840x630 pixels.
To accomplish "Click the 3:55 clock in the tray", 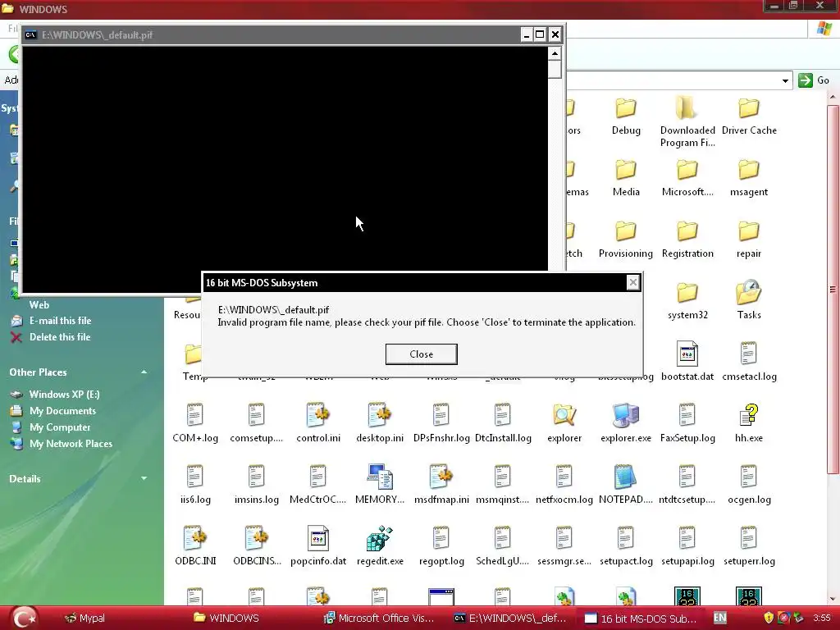I will [x=822, y=618].
